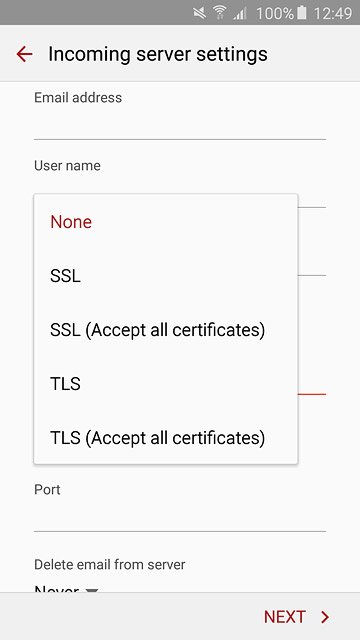Tap the Wi-Fi status icon
Viewport: 360px width, 640px height.
(x=220, y=13)
